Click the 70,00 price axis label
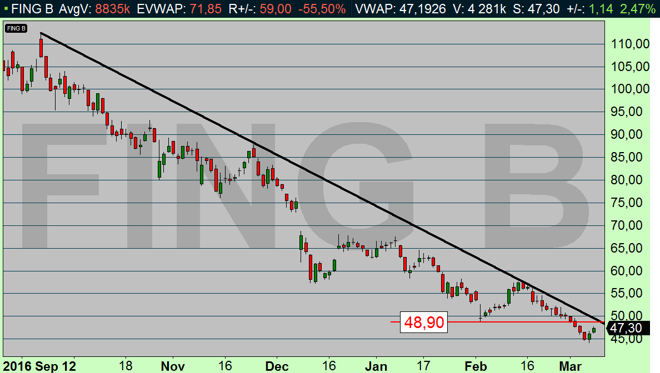The height and width of the screenshot is (373, 660). (630, 225)
